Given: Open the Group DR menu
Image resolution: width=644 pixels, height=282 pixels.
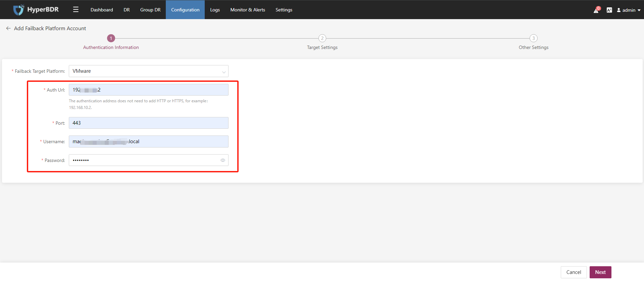Looking at the screenshot, I should [150, 10].
